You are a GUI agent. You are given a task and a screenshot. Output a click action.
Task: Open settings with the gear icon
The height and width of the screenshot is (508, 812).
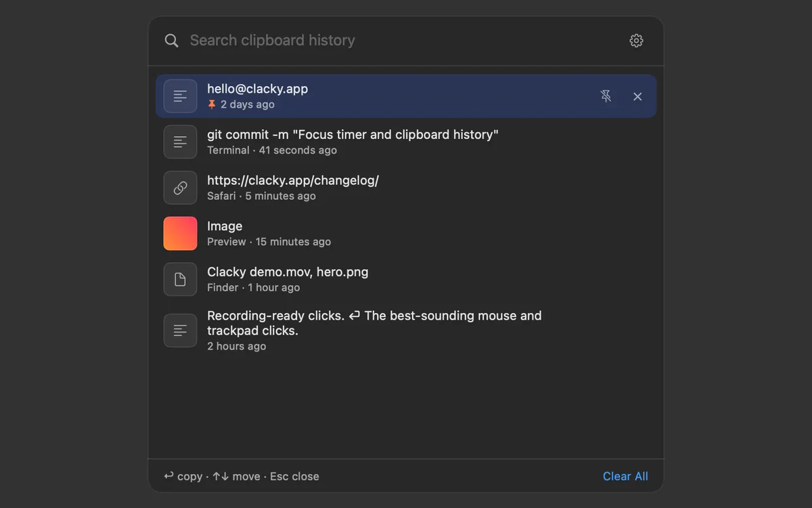pos(636,41)
